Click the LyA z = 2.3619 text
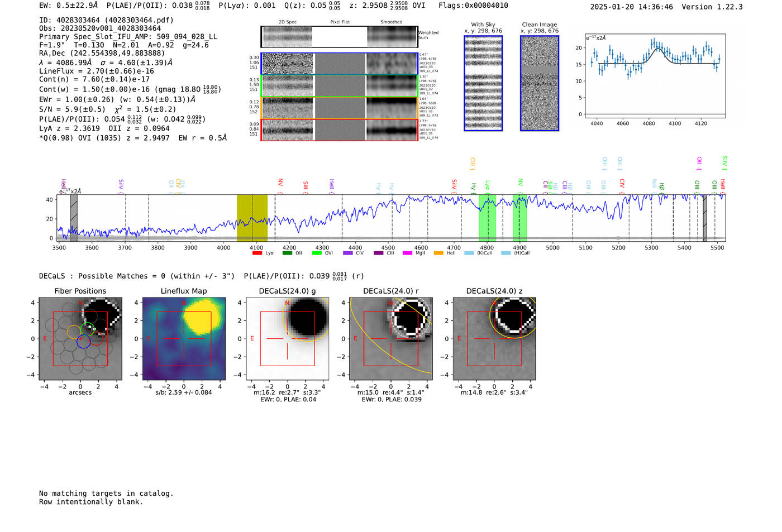Image resolution: width=782 pixels, height=532 pixels. (x=69, y=128)
